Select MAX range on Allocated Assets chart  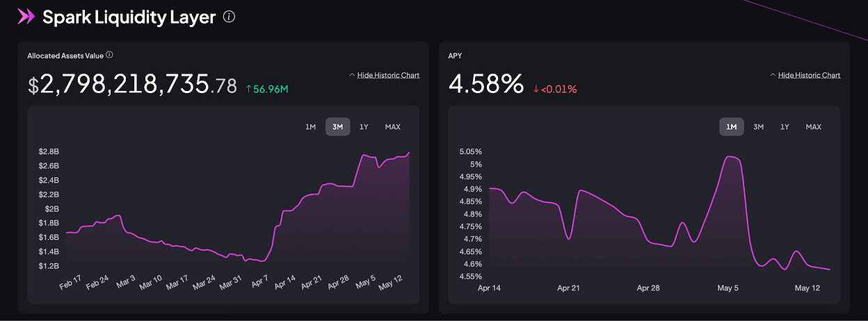pos(393,127)
